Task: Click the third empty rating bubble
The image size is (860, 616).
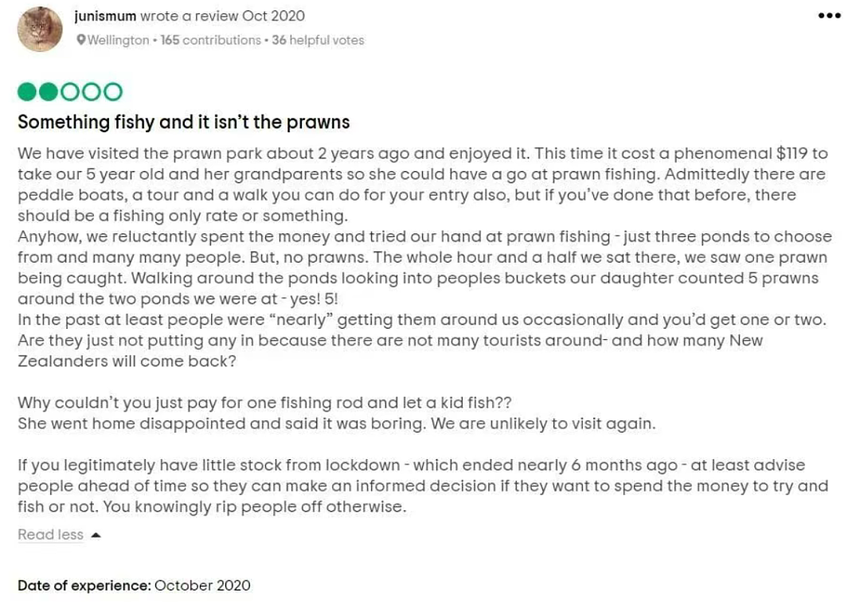Action: 69,92
